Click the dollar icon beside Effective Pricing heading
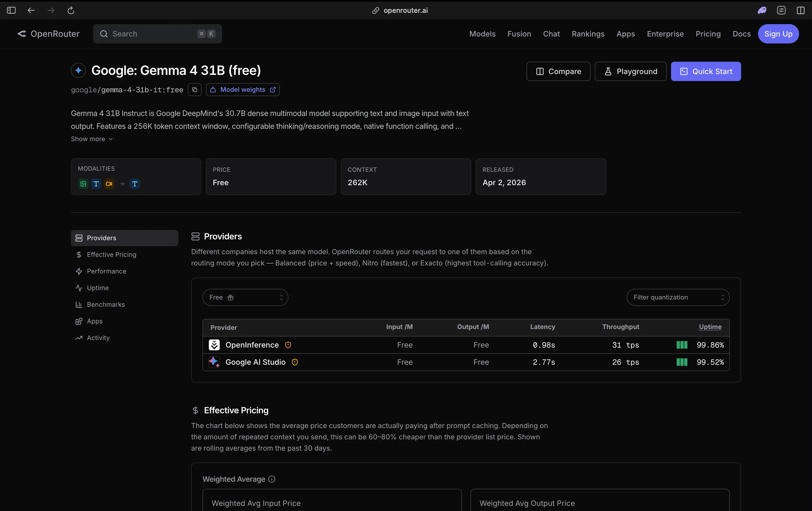Image resolution: width=812 pixels, height=511 pixels. point(195,410)
